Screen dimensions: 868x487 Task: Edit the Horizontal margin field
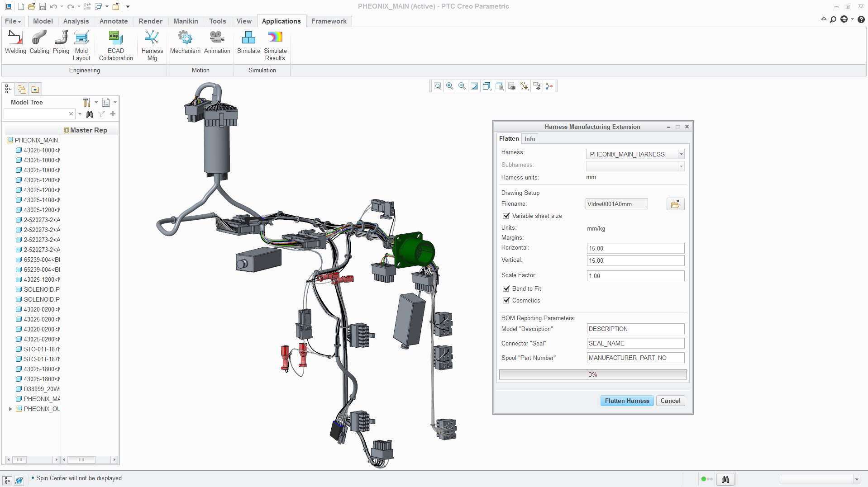pos(635,248)
